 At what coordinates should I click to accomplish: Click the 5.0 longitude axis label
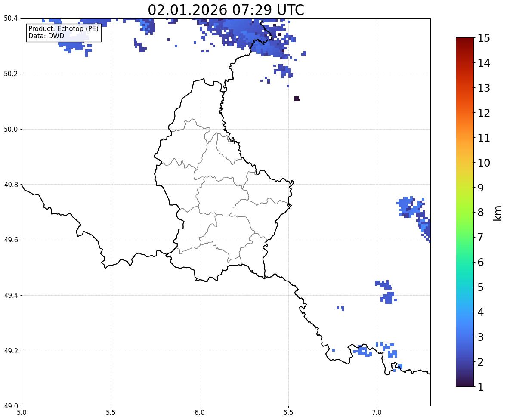[22, 413]
